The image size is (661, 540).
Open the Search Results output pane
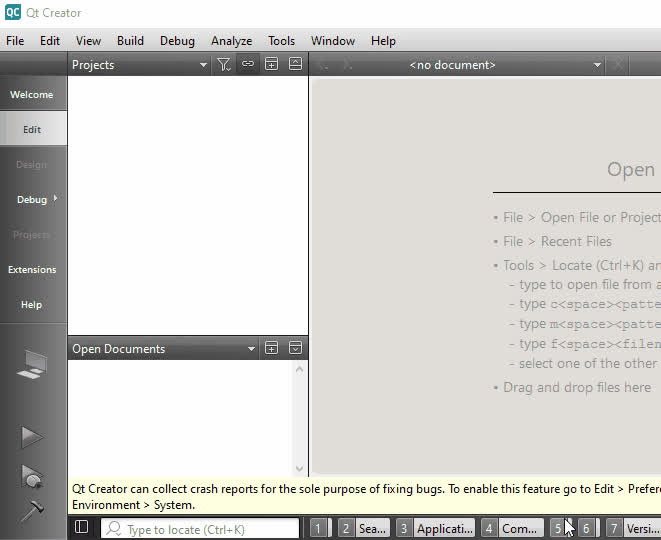point(364,528)
